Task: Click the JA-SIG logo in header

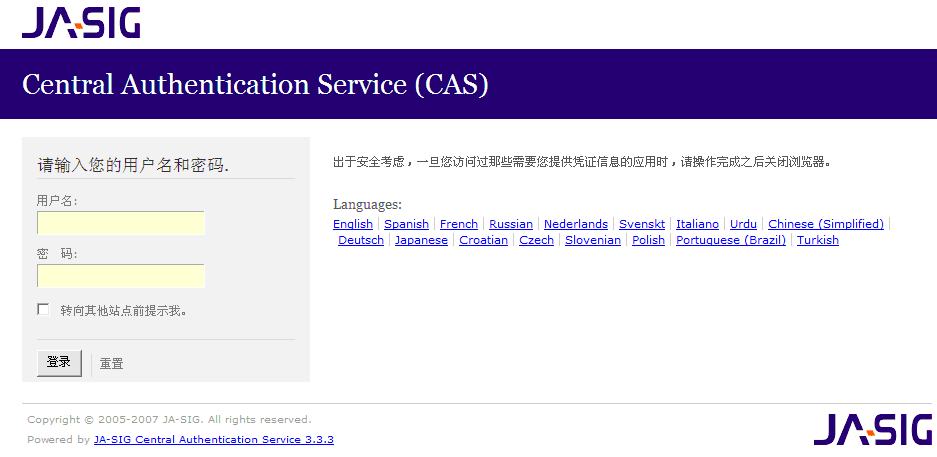Action: click(81, 23)
